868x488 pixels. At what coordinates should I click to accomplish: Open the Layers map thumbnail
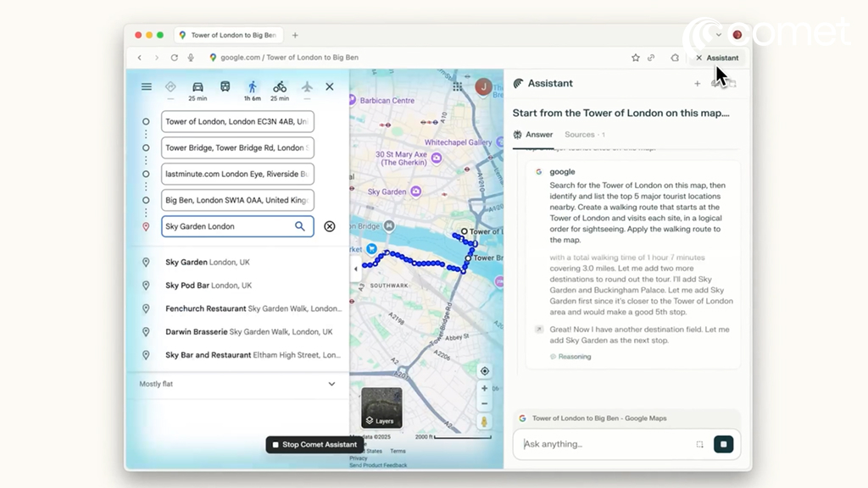point(381,408)
